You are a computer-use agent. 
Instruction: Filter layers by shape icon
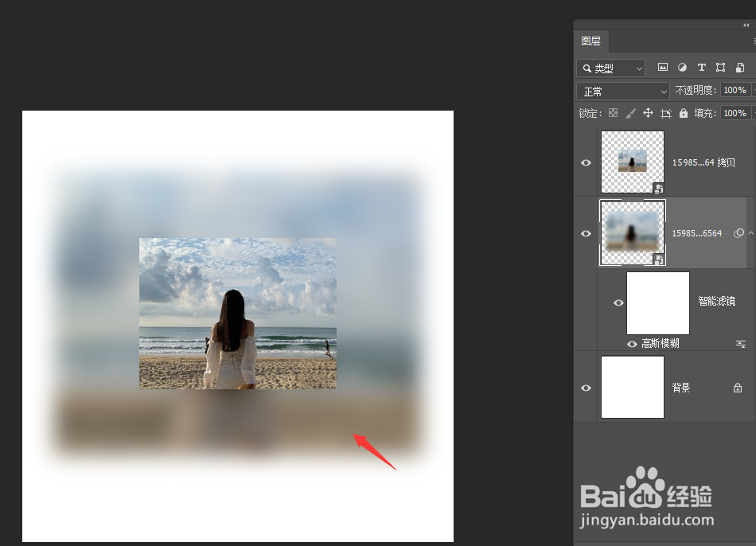[720, 68]
